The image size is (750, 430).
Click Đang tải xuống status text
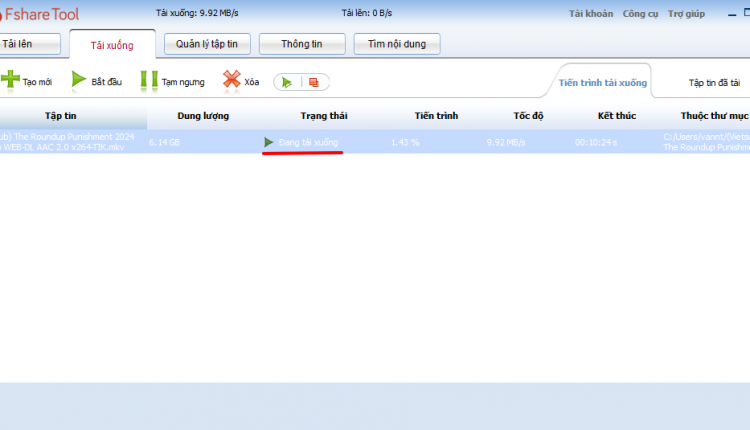pos(309,143)
